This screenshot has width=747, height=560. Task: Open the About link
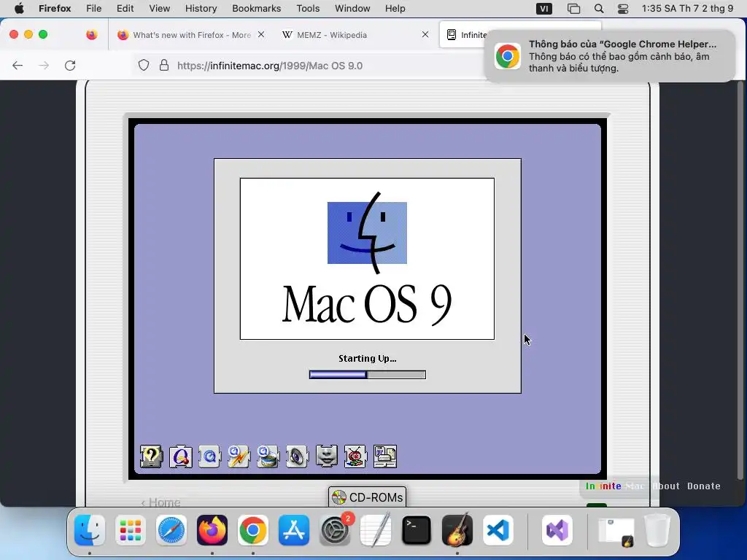tap(665, 486)
